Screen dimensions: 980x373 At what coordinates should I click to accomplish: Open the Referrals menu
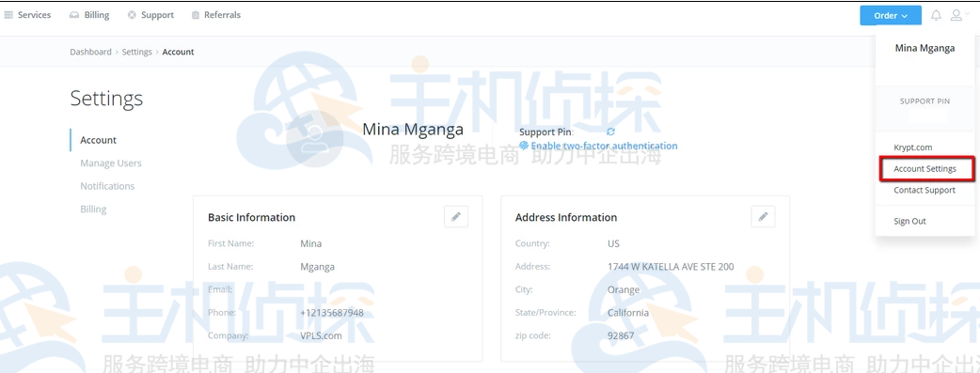tap(215, 15)
